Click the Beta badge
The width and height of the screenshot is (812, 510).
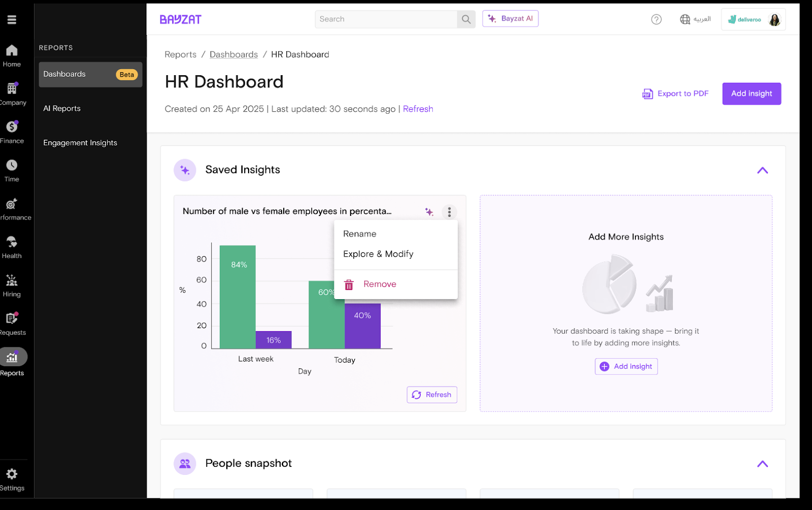point(127,75)
